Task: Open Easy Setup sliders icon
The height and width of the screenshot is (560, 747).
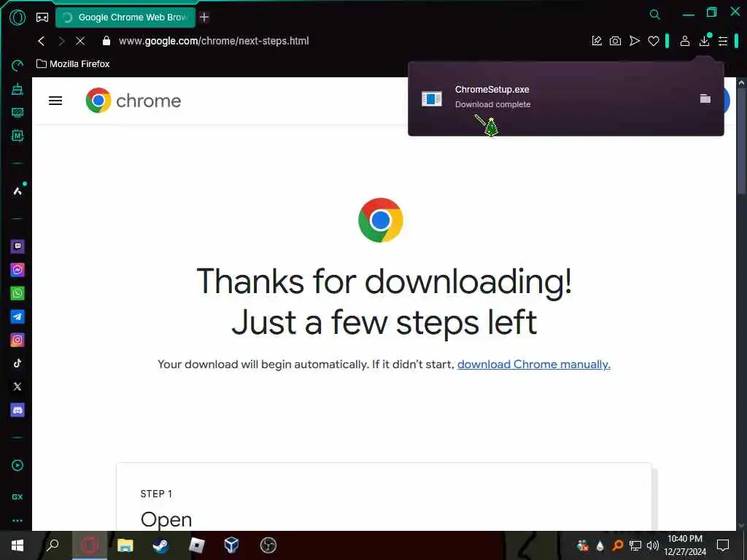Action: coord(723,42)
